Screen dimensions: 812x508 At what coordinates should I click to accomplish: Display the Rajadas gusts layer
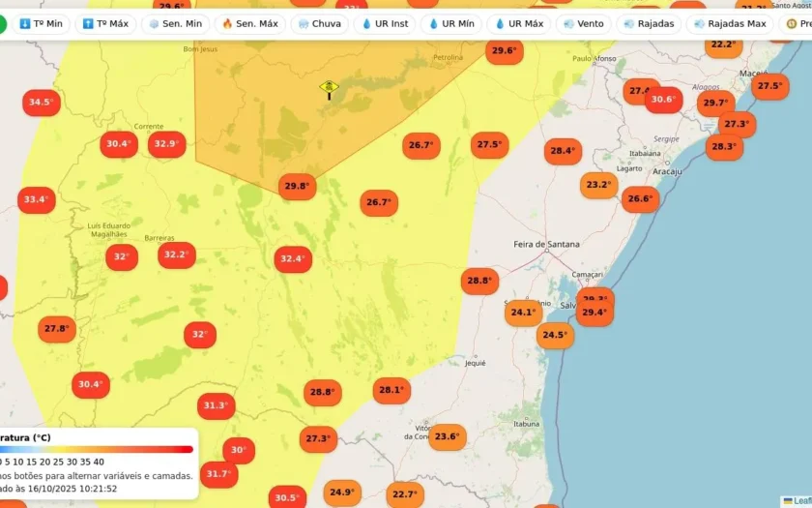[x=649, y=24]
